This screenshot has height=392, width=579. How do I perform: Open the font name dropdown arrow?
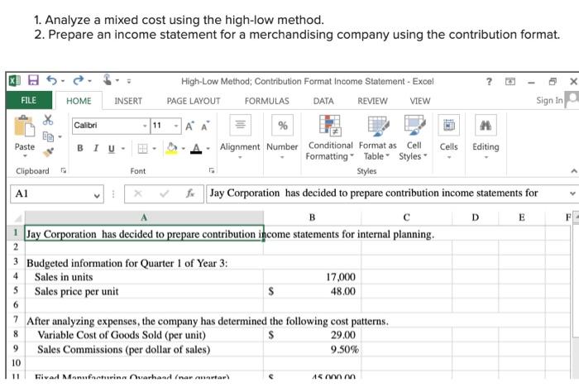tap(145, 126)
